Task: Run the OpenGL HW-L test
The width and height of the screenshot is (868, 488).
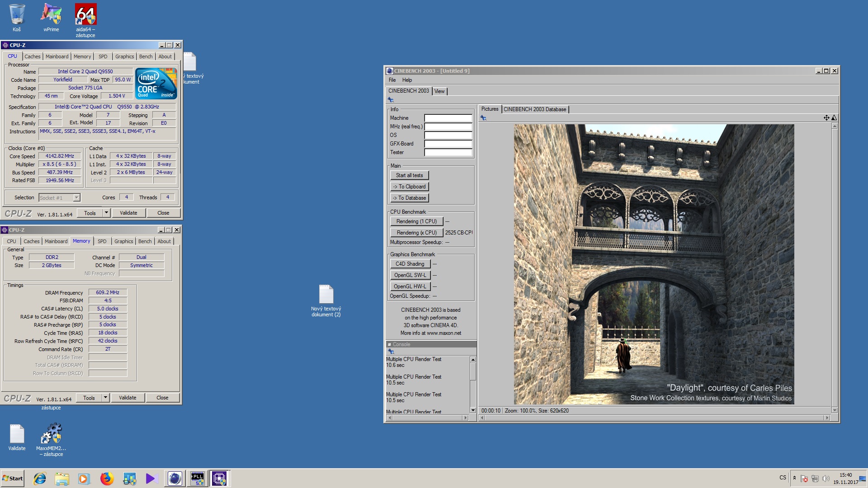Action: coord(410,286)
